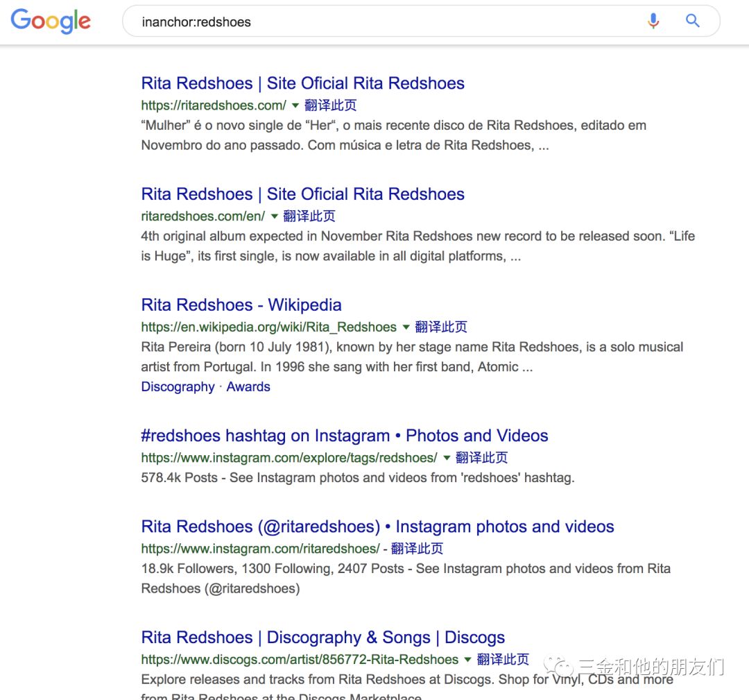The image size is (749, 700).
Task: Translate the ritaredshoes.com/en/ result page
Action: [x=309, y=216]
